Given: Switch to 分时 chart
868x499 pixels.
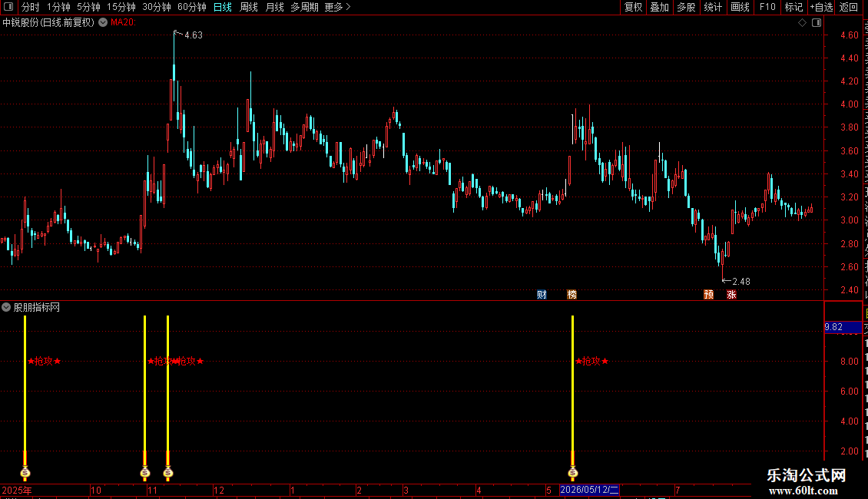Looking at the screenshot, I should point(30,7).
